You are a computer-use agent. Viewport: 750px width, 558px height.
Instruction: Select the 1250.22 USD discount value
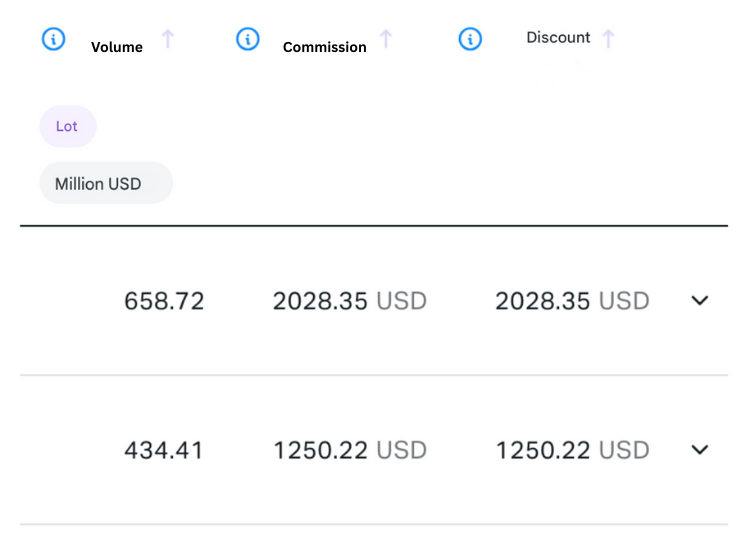tap(572, 450)
